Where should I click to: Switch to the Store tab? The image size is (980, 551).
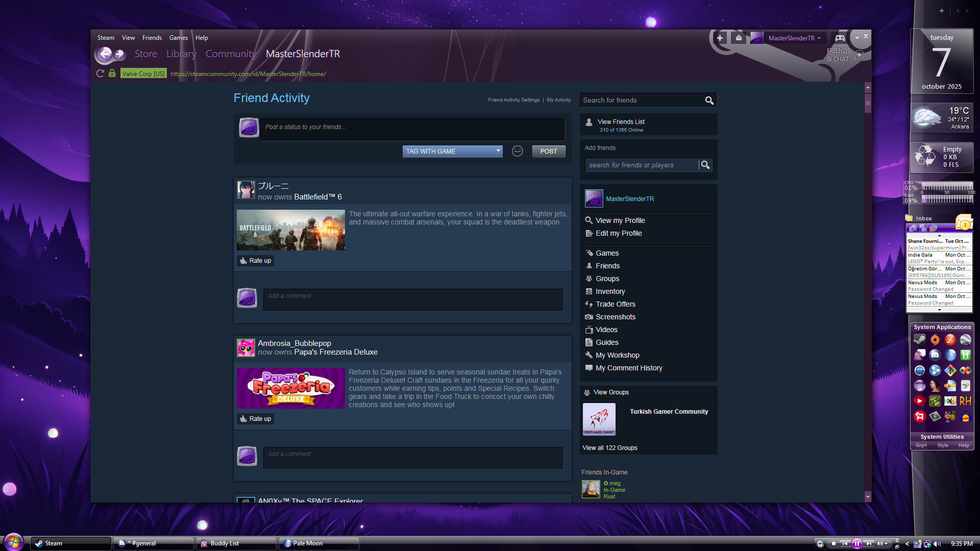tap(146, 54)
